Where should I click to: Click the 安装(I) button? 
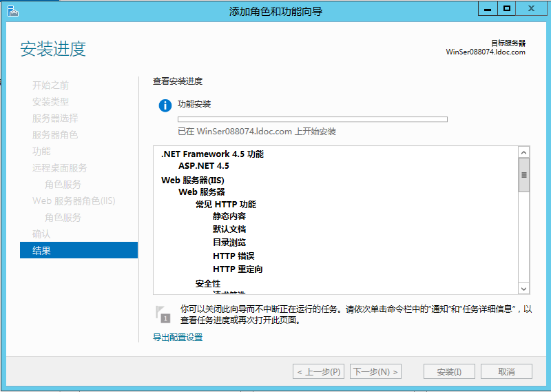(450, 371)
